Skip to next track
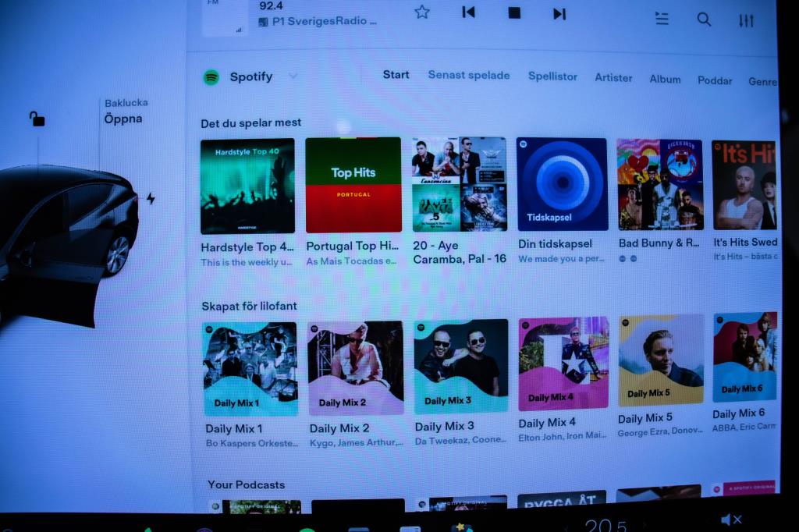Image resolution: width=799 pixels, height=532 pixels. coord(559,14)
